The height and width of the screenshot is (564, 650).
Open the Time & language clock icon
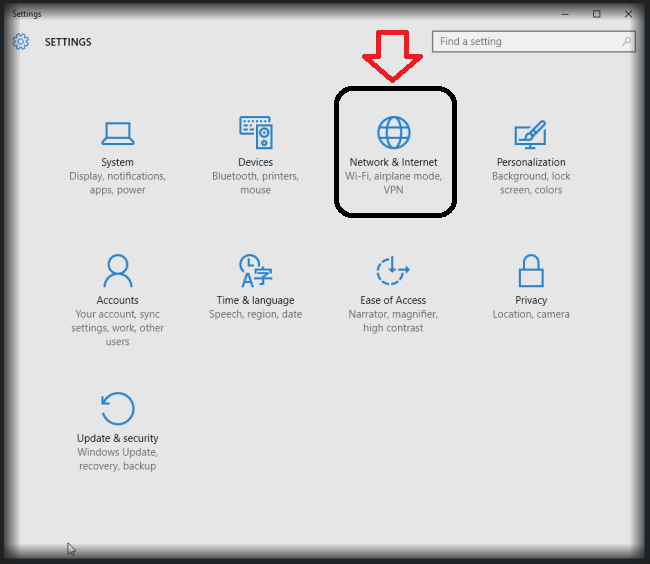pos(256,271)
